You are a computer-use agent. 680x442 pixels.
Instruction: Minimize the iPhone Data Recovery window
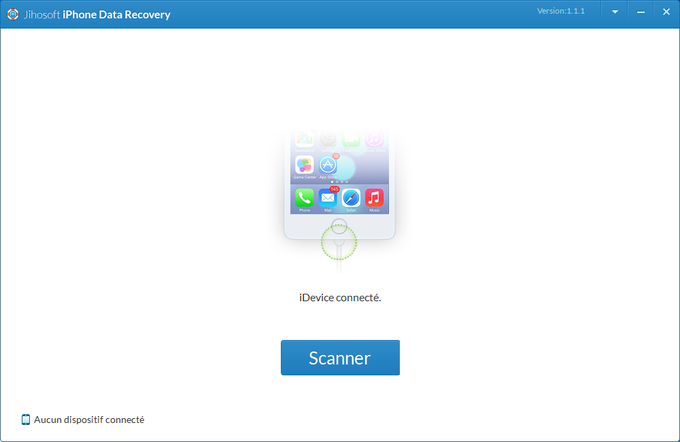tap(641, 12)
